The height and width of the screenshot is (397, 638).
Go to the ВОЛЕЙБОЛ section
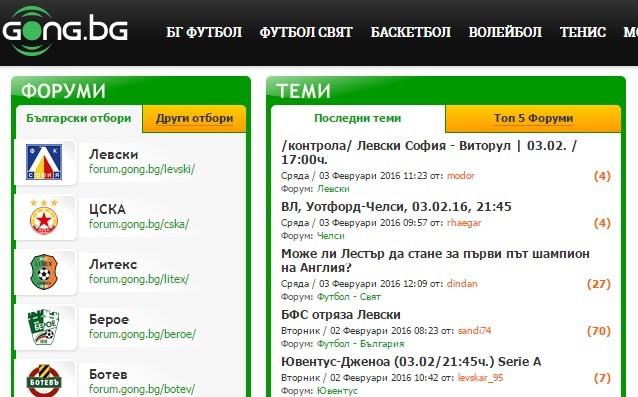(x=505, y=32)
